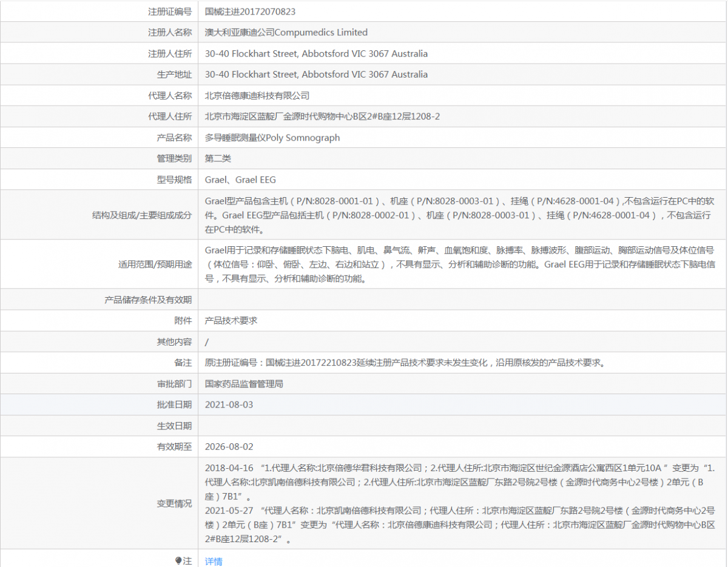This screenshot has height=567, width=728.
Task: Click the 结构及组成/主要组成成分 label
Action: tap(142, 215)
